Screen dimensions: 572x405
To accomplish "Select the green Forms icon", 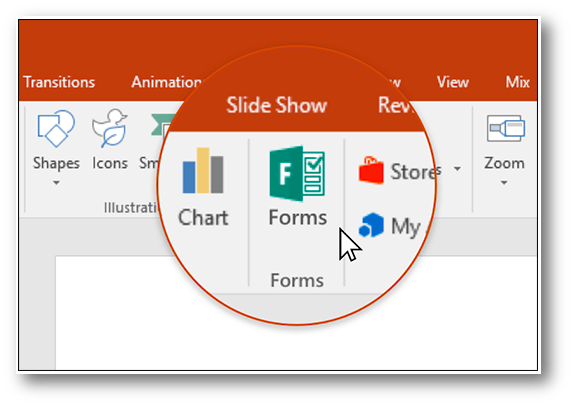I will pyautogui.click(x=297, y=173).
